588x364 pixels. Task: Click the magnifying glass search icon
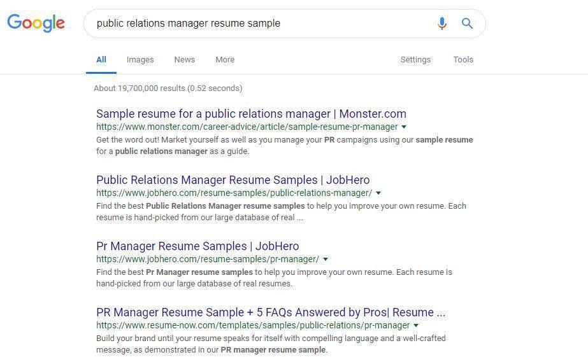click(467, 23)
